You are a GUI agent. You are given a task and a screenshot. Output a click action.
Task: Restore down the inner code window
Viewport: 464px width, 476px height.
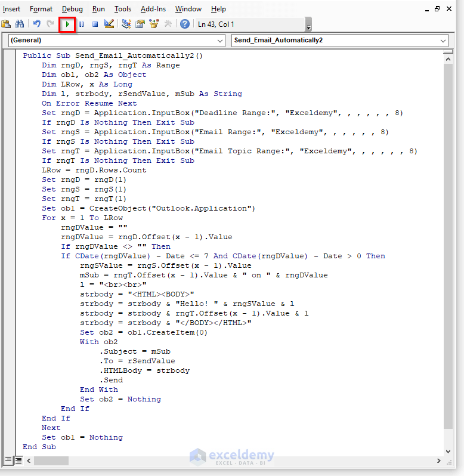tap(437, 9)
